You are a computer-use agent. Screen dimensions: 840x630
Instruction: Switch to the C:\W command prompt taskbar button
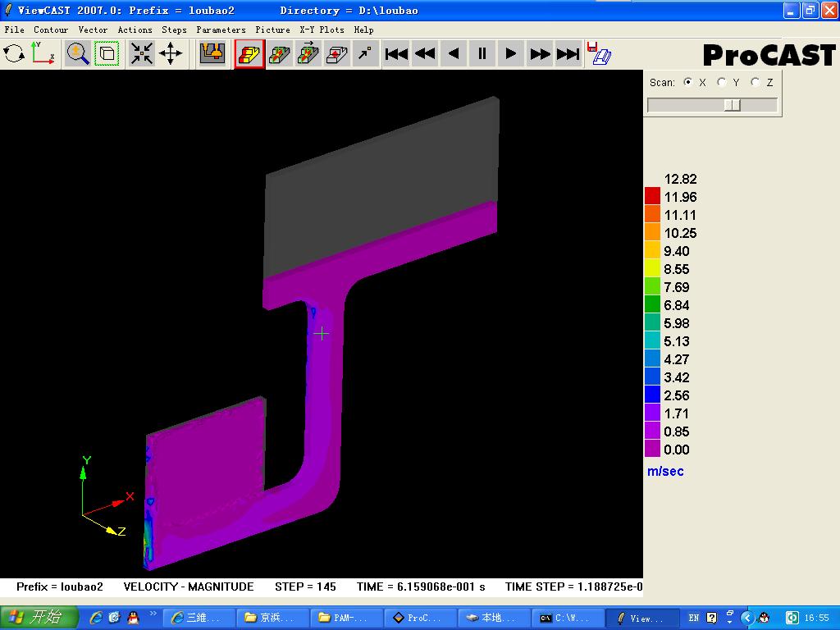pyautogui.click(x=568, y=618)
